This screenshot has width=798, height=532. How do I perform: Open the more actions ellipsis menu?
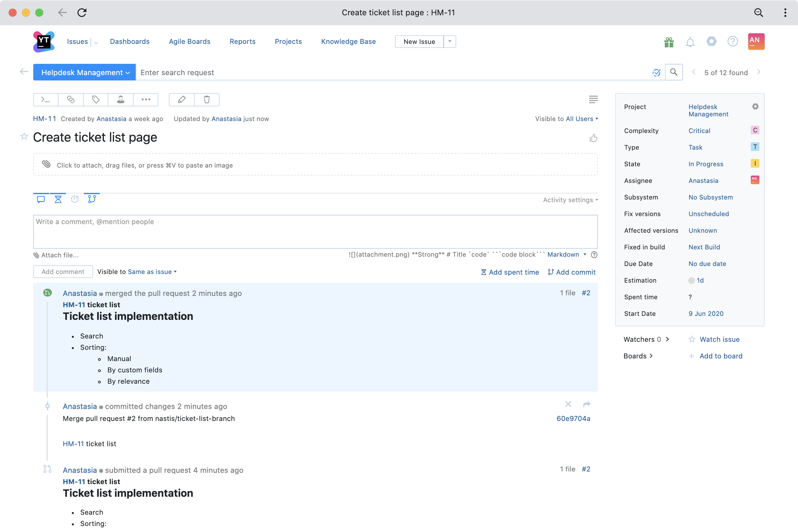tap(146, 100)
